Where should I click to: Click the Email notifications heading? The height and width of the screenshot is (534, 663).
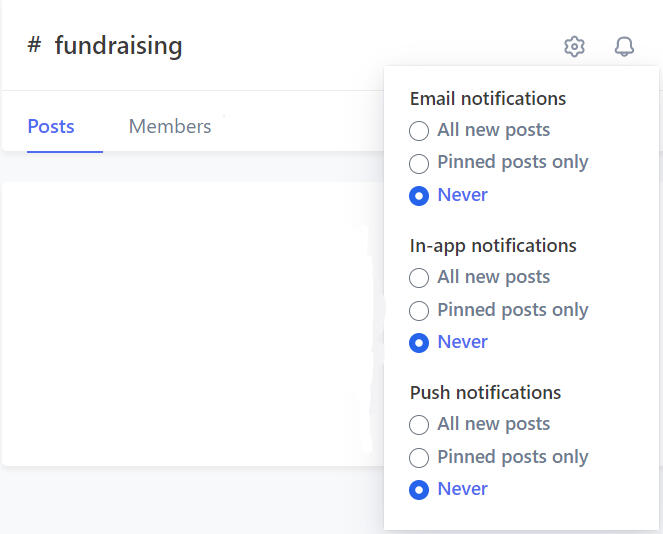click(488, 99)
